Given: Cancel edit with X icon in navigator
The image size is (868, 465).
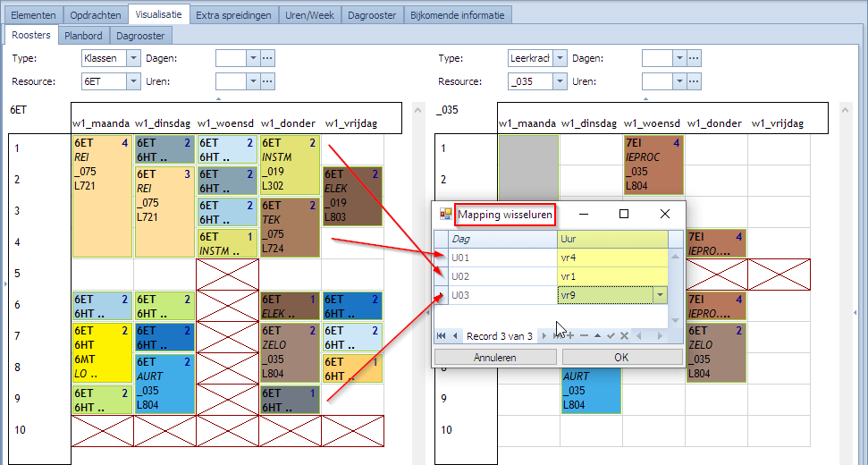Looking at the screenshot, I should pos(624,335).
